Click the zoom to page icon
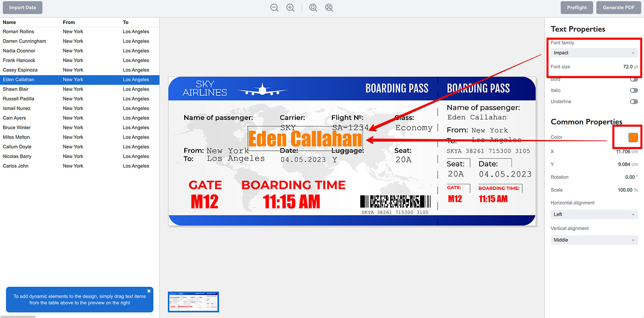 pos(313,8)
